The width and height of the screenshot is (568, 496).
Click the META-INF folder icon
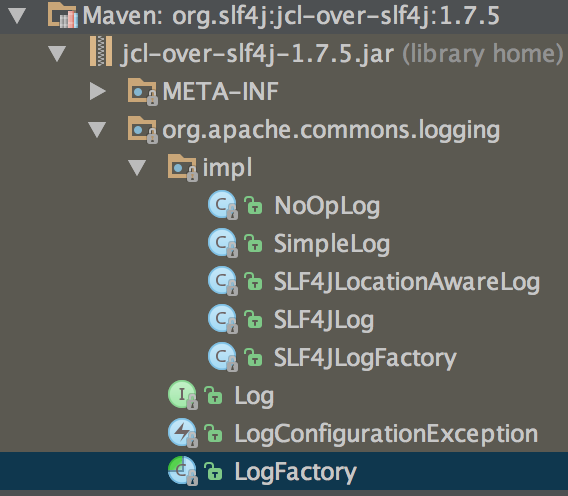click(142, 91)
